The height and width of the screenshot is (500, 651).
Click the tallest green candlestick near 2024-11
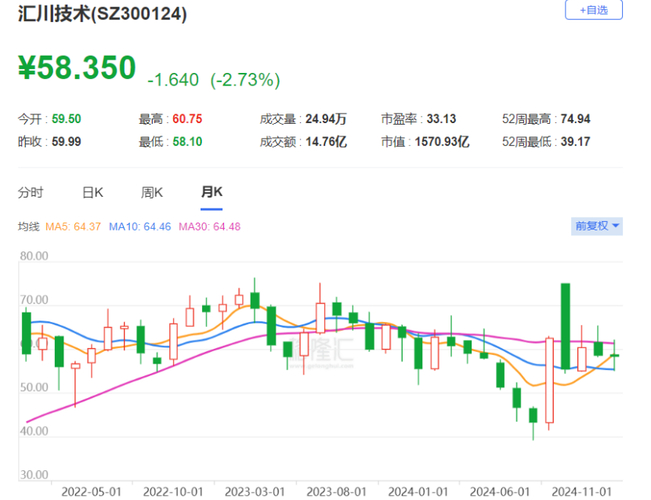pyautogui.click(x=565, y=326)
